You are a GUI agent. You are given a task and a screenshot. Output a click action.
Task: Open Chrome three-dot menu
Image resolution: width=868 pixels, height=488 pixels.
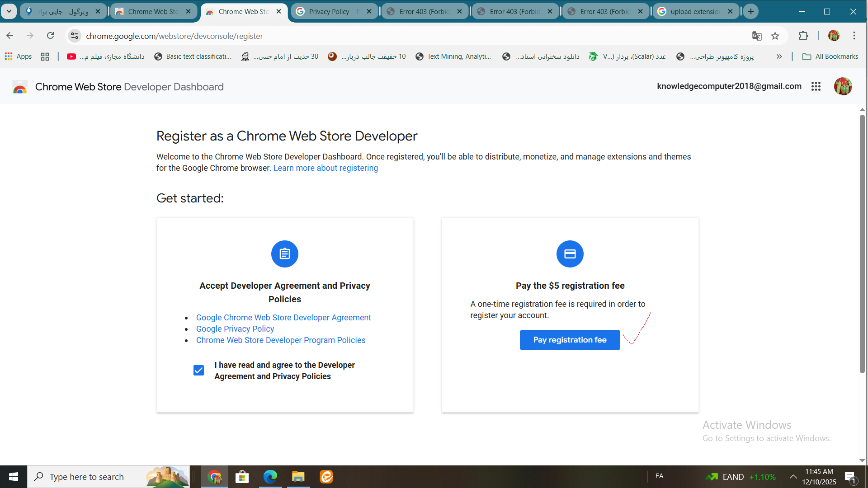(x=854, y=36)
